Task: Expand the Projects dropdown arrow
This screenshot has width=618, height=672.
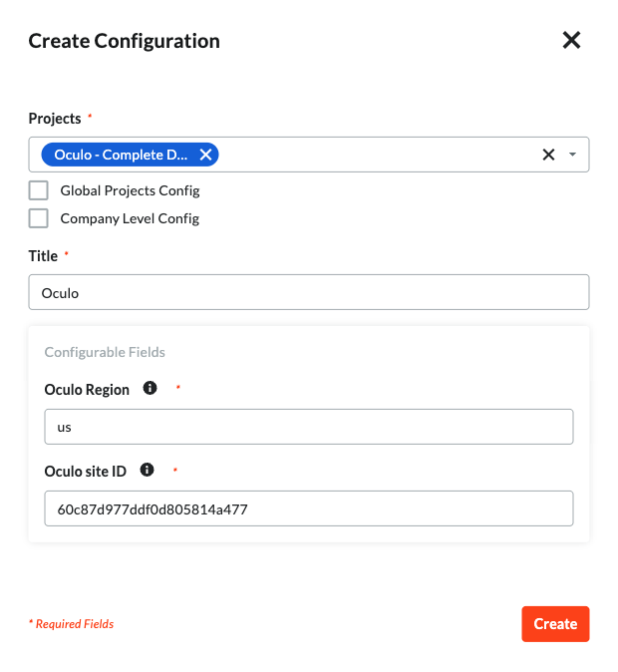Action: click(x=572, y=155)
